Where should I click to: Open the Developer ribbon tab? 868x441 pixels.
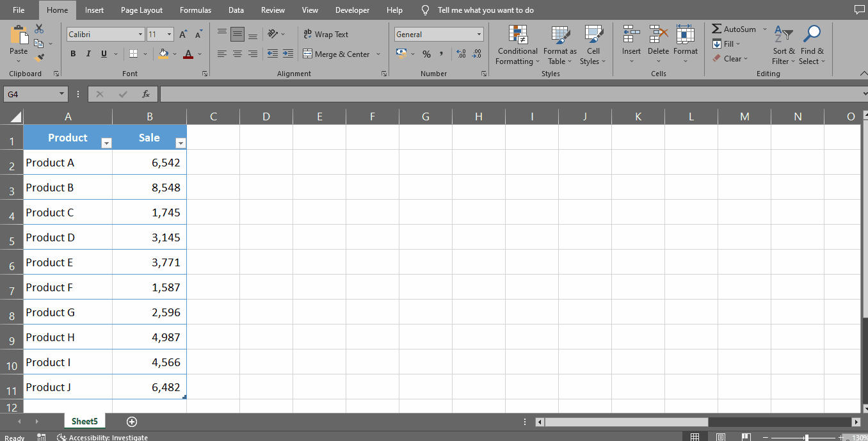352,10
